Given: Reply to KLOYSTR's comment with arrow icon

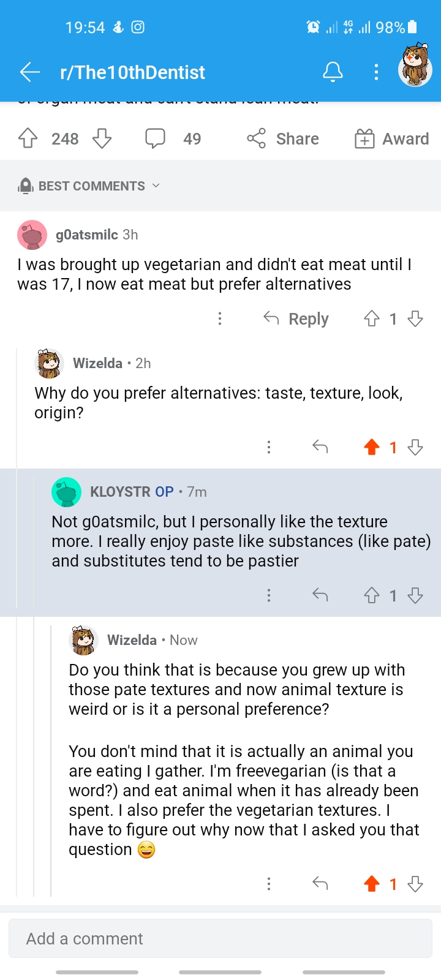Looking at the screenshot, I should pos(320,595).
